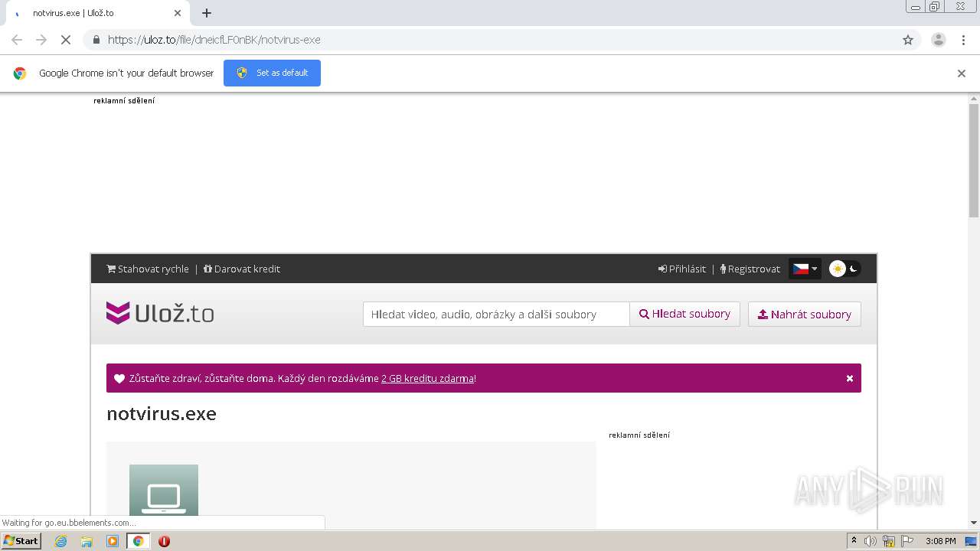This screenshot has height=551, width=980.
Task: Close the notvirus.exe tab
Action: 178,13
